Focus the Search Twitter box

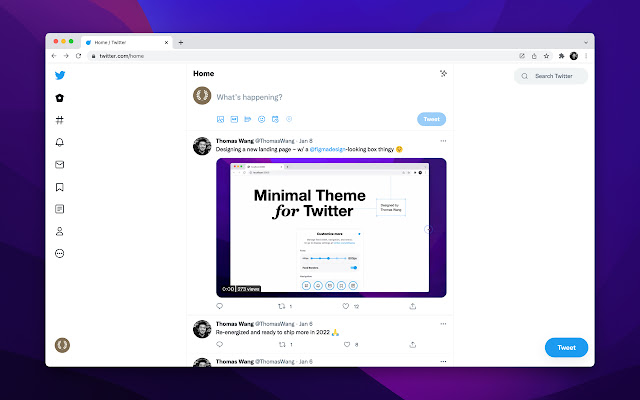(x=551, y=76)
